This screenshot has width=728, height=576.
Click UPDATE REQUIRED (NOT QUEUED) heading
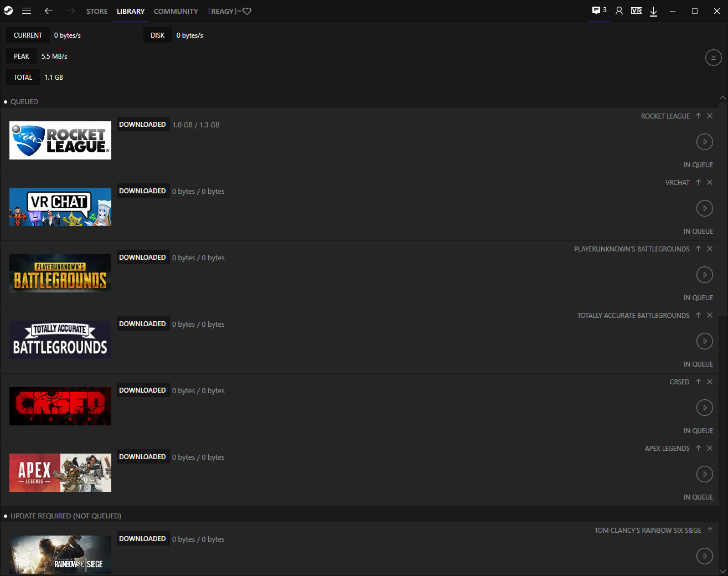pyautogui.click(x=66, y=516)
